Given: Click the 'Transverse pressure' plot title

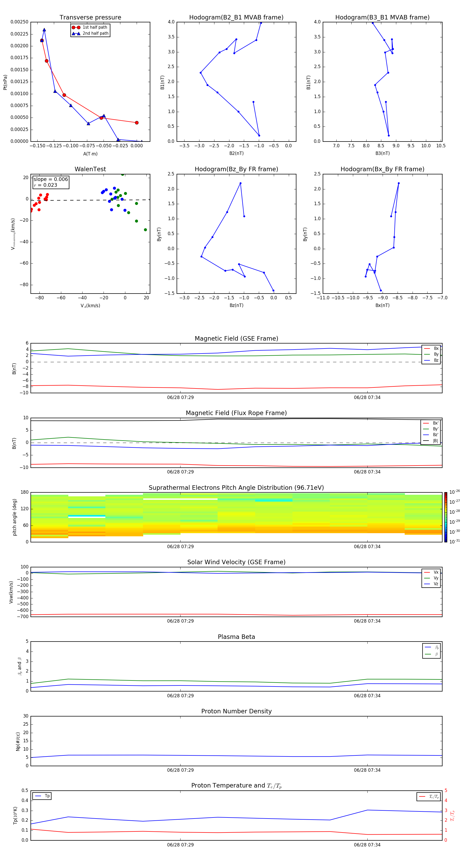Looking at the screenshot, I should tap(90, 18).
